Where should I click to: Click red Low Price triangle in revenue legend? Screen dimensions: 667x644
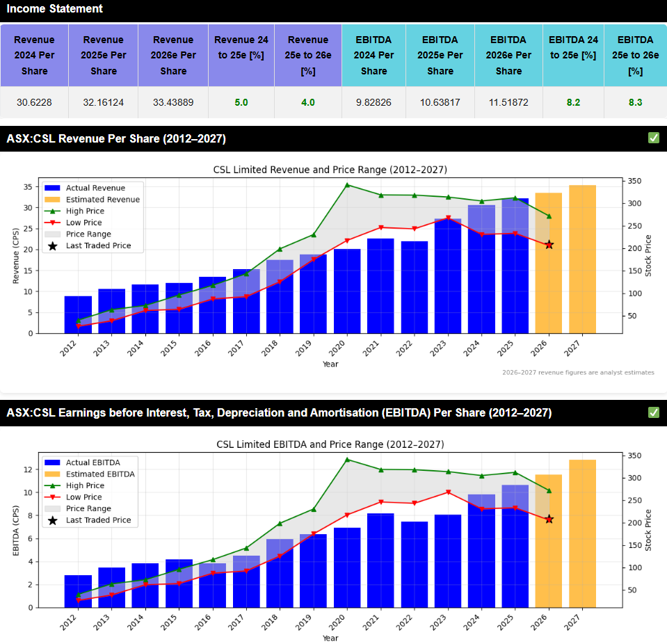[x=53, y=223]
